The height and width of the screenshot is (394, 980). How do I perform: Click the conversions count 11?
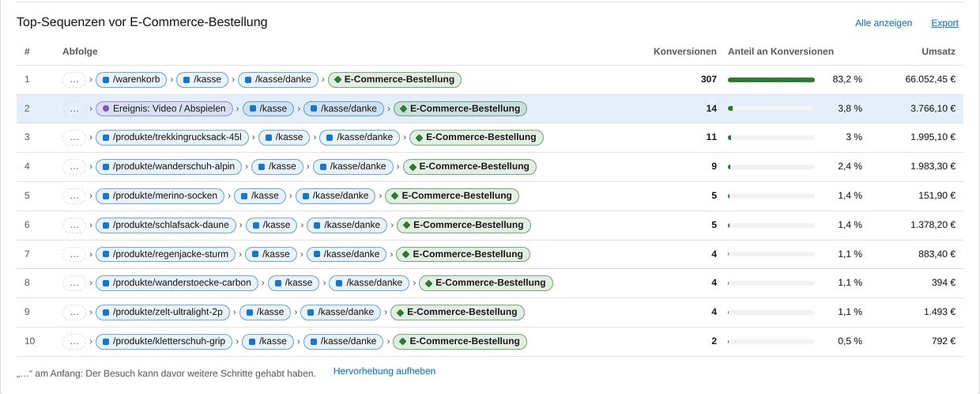point(712,138)
